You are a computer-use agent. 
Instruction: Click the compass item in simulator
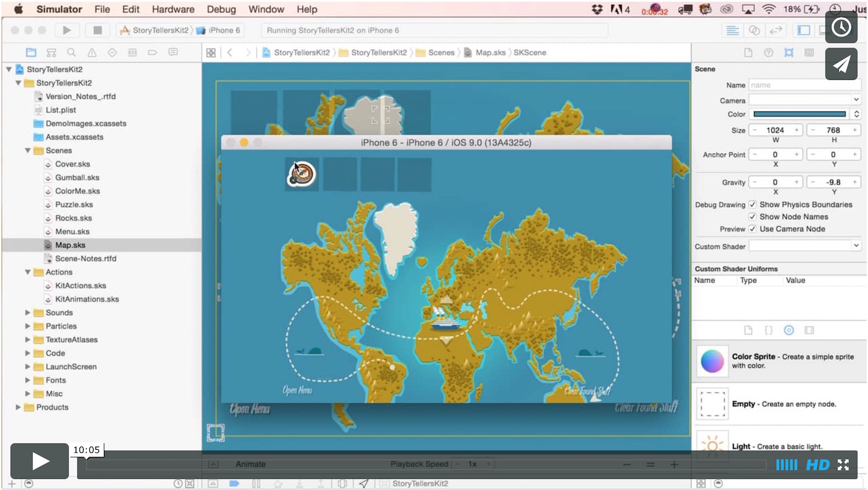(302, 174)
